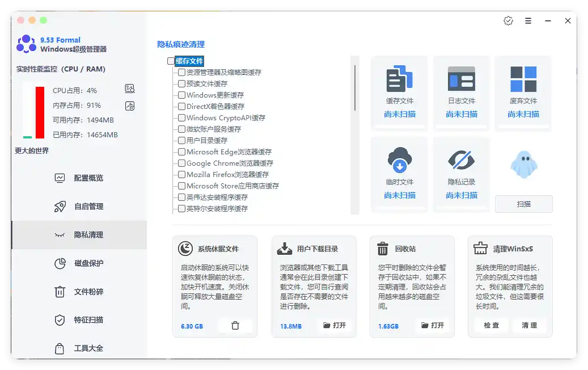Image resolution: width=588 pixels, height=370 pixels.
Task: Open the skin/verify badge icon in title bar
Action: tap(508, 21)
